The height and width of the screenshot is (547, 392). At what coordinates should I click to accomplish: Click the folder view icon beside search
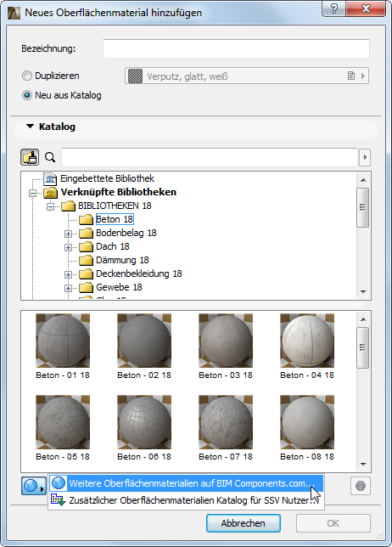(x=30, y=157)
